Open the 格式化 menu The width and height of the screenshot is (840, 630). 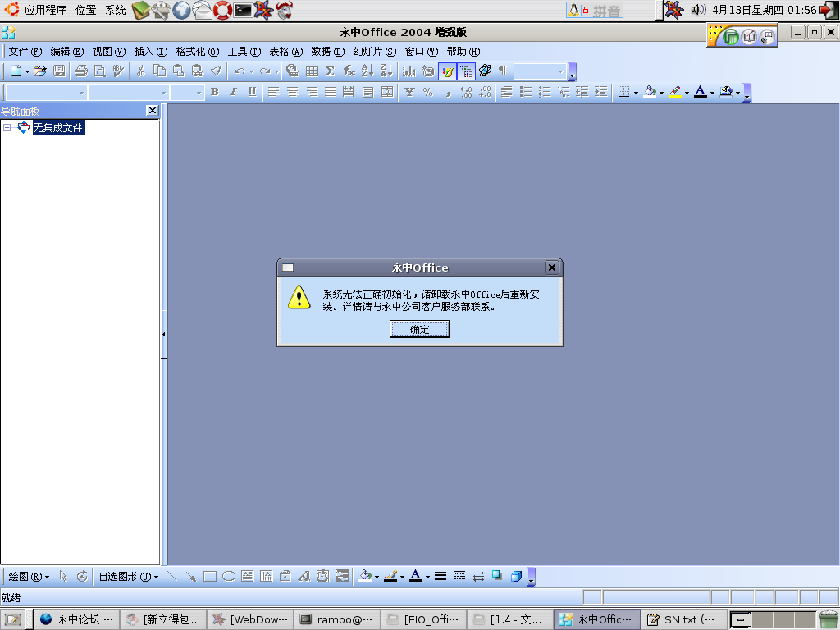pos(197,52)
